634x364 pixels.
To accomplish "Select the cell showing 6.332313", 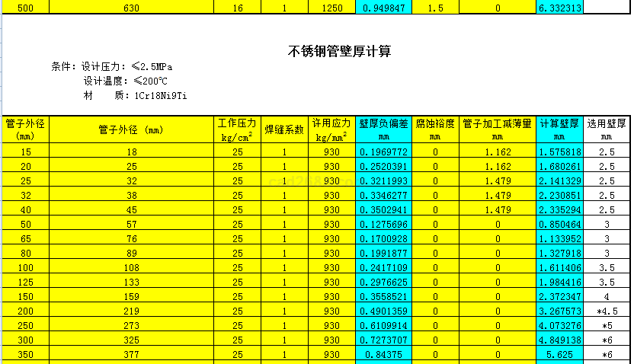I will tap(559, 8).
